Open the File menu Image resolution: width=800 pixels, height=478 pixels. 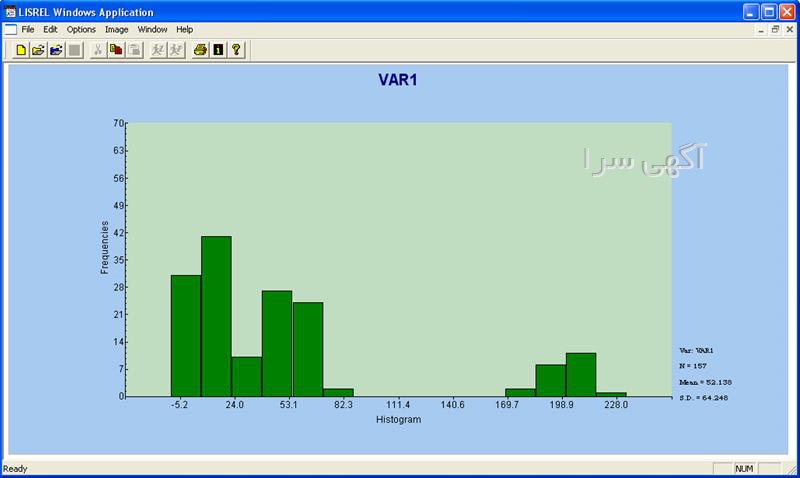tap(28, 30)
